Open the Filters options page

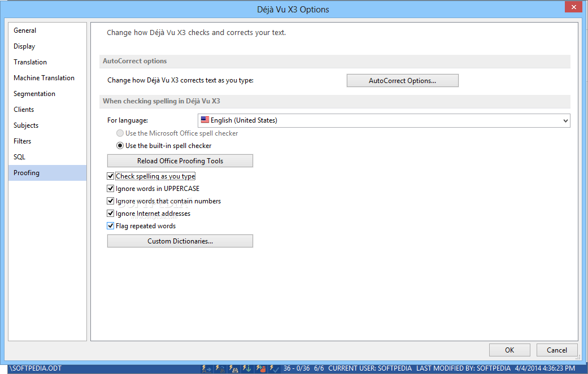pos(47,141)
